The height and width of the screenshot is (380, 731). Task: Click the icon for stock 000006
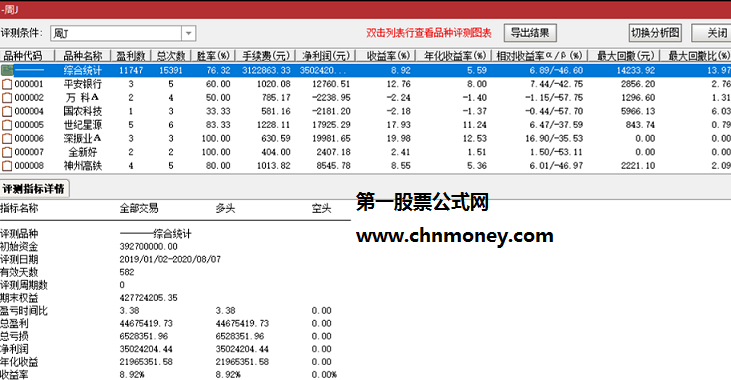pos(7,138)
